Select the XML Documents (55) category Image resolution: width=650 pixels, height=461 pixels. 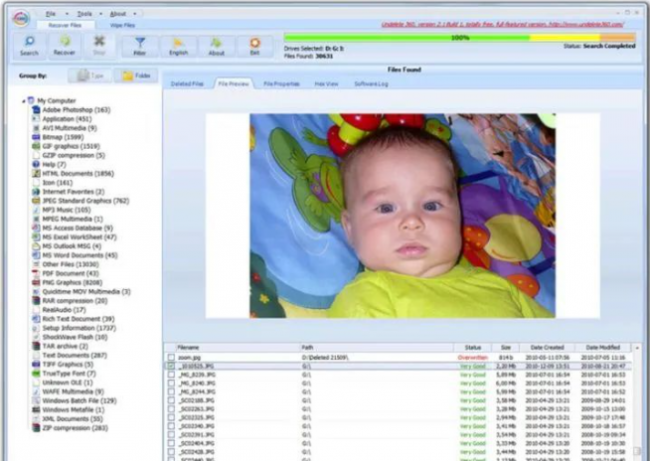tap(68, 419)
